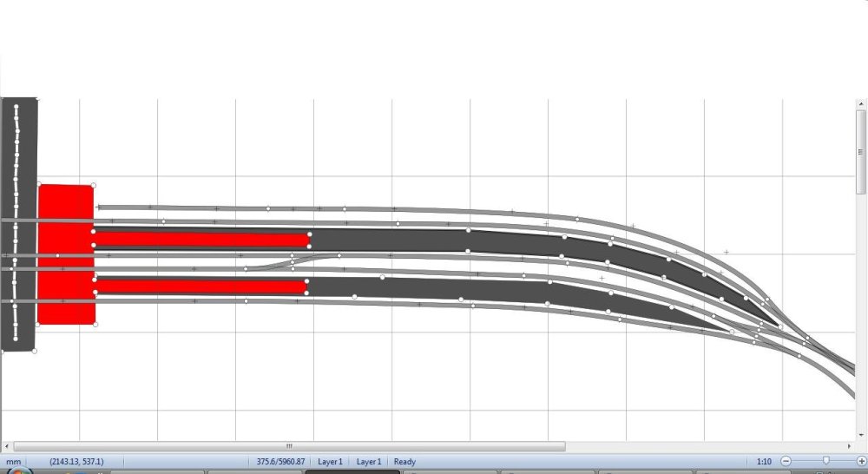Click the mm units indicator in status bar

(13, 462)
